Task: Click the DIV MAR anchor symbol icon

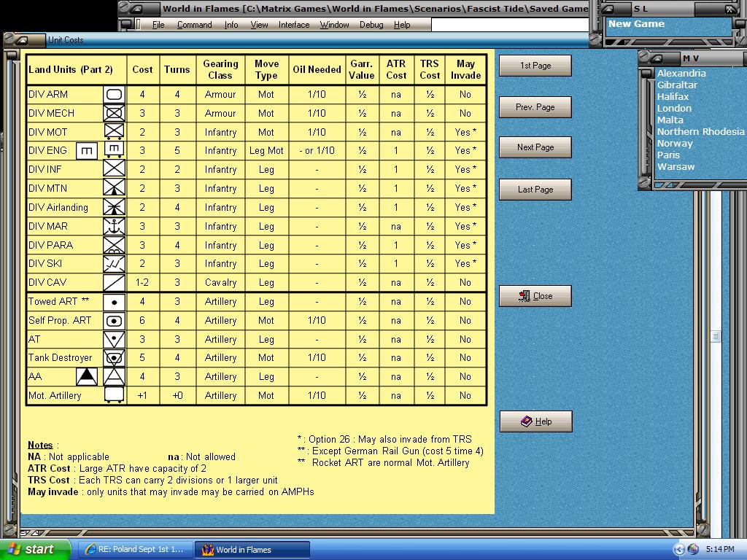Action: coord(115,226)
